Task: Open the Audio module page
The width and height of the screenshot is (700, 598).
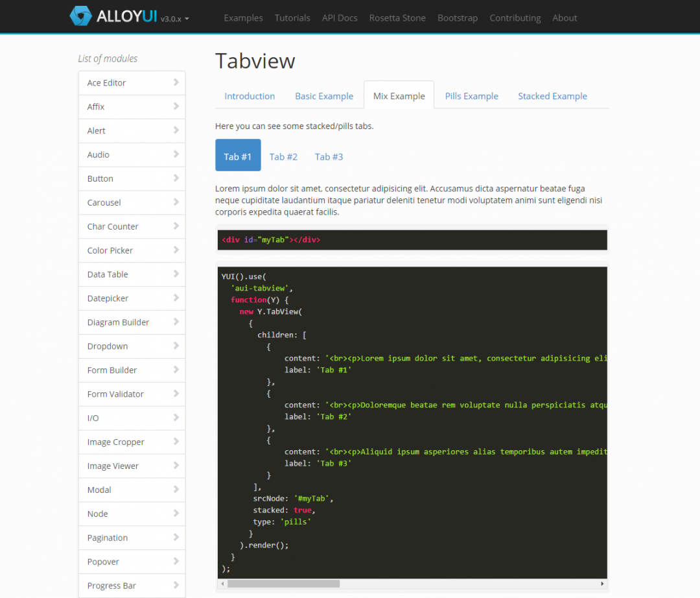Action: coord(132,154)
